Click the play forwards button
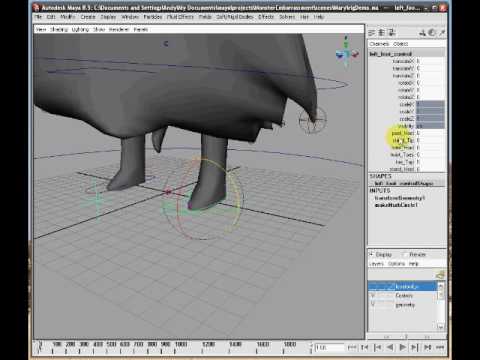Viewport: 480px width, 360px height. tap(402, 348)
